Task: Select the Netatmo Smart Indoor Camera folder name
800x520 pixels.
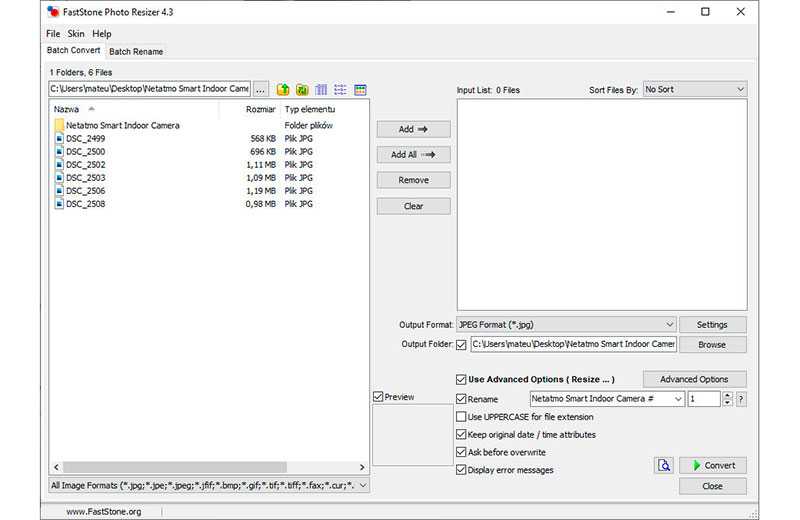Action: pos(122,125)
